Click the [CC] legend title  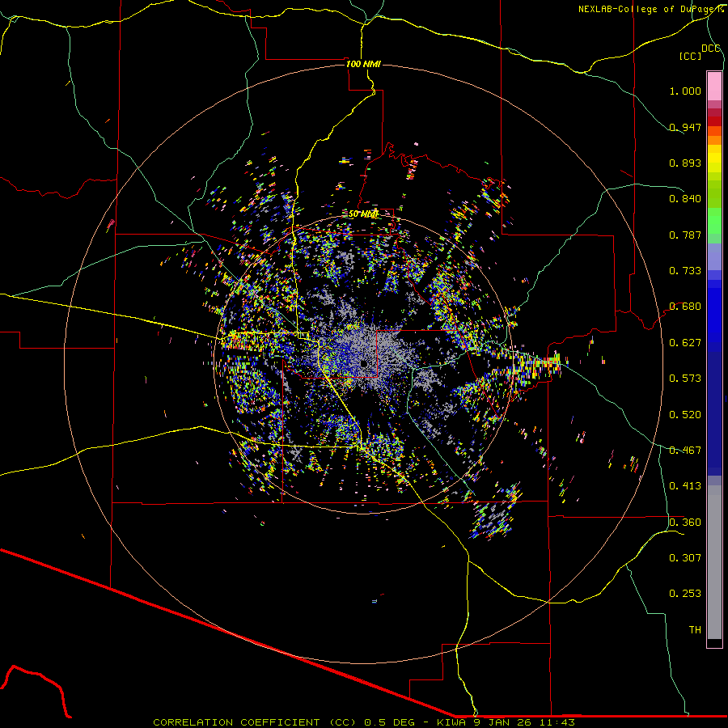point(690,56)
